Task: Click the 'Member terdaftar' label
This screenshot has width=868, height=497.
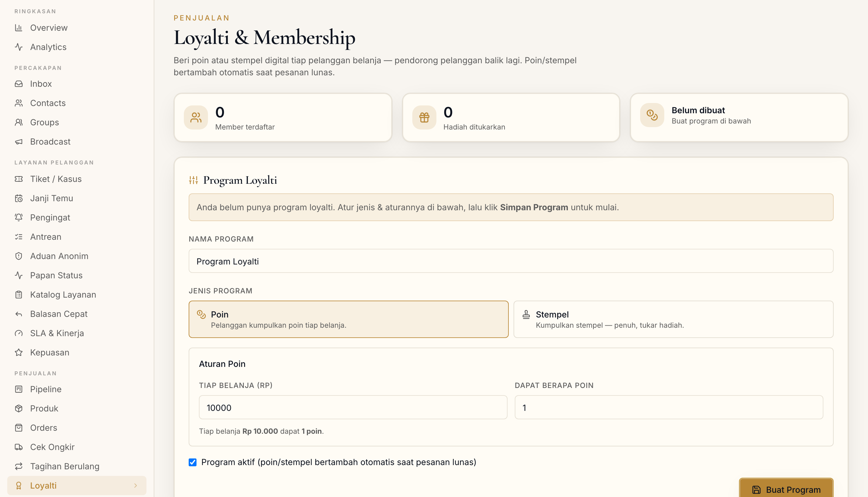Action: 245,127
